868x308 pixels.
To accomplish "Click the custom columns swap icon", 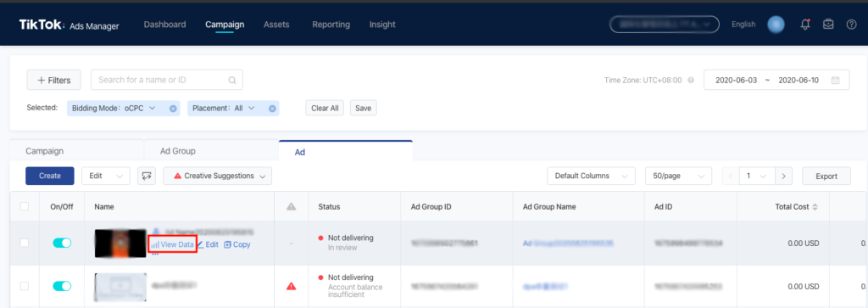I will coord(147,176).
